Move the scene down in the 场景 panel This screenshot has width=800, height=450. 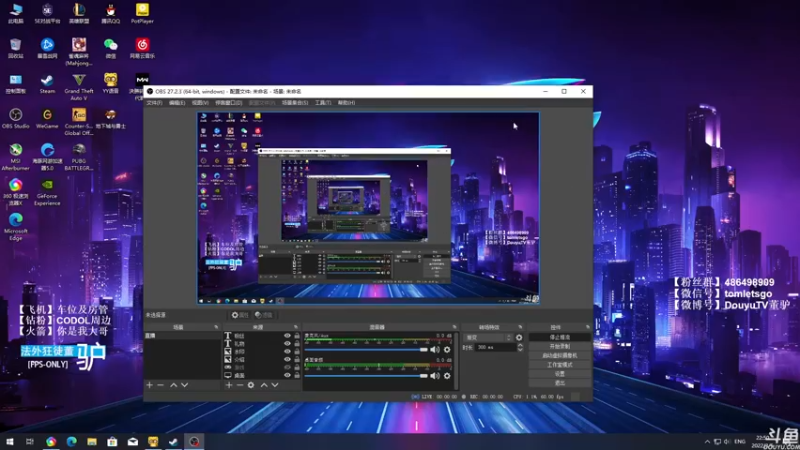click(x=185, y=385)
